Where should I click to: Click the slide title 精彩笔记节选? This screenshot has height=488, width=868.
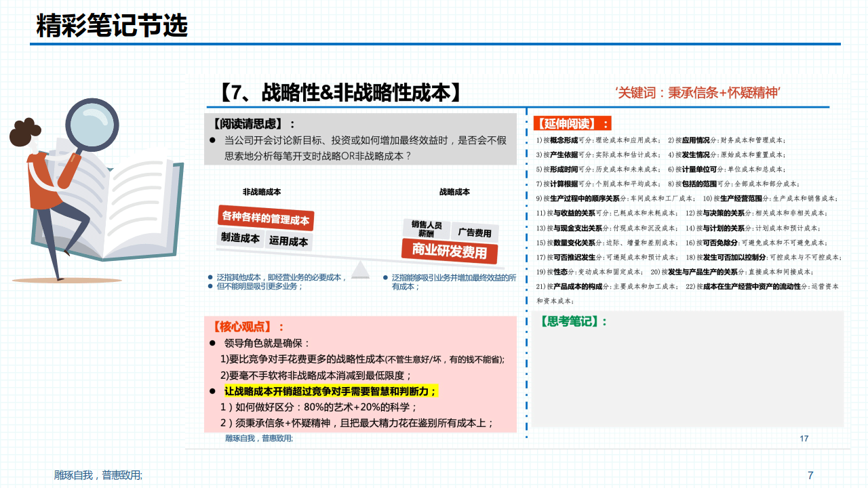click(x=112, y=26)
